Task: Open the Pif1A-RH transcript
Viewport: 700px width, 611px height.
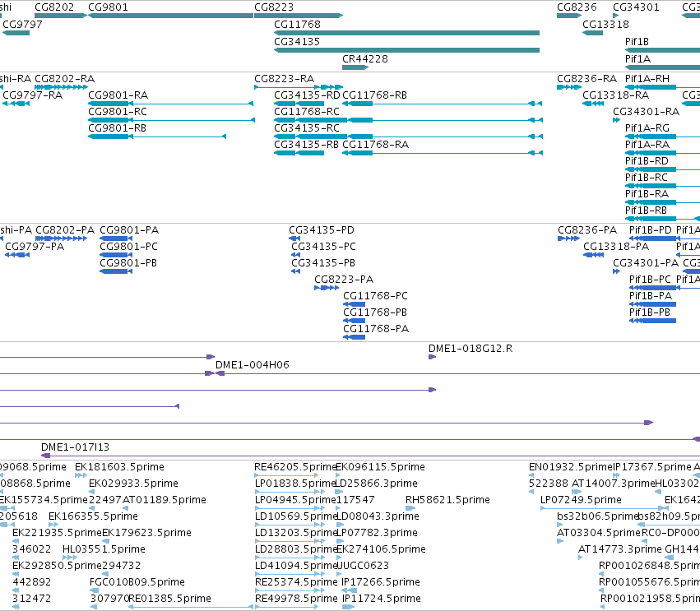Action: click(662, 87)
